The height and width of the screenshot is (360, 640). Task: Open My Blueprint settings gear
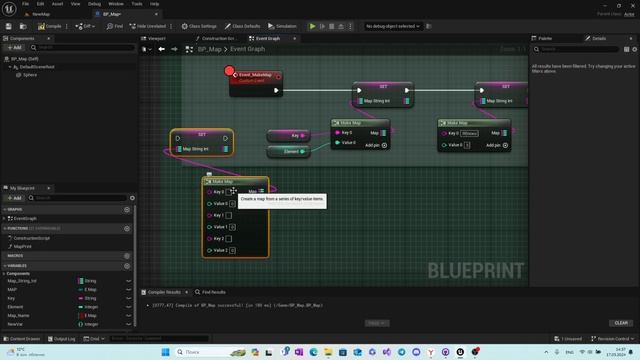pyautogui.click(x=132, y=198)
